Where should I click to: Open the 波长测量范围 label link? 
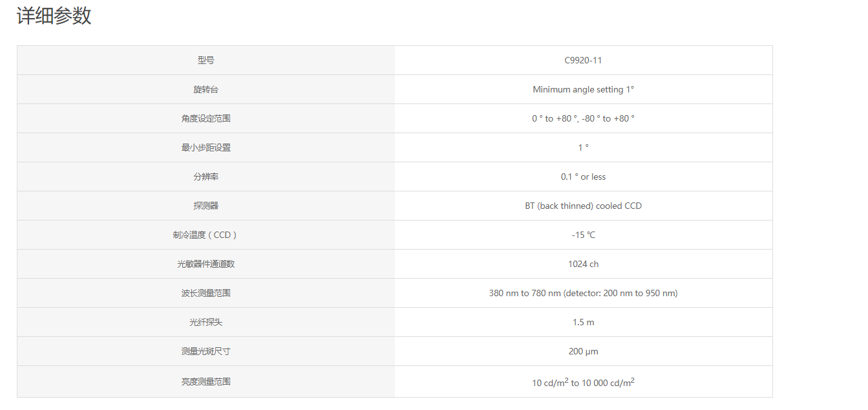point(206,293)
